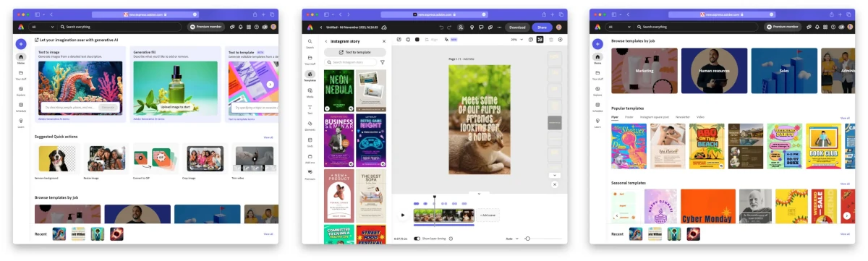868x261 pixels.
Task: Expand page list with the down chevron
Action: [x=555, y=175]
